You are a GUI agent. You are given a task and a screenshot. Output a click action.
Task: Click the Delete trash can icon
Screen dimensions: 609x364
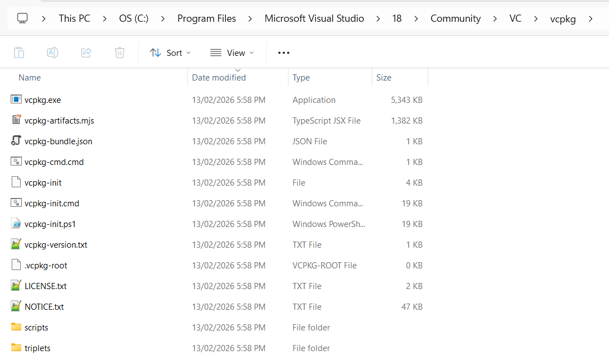(x=120, y=53)
